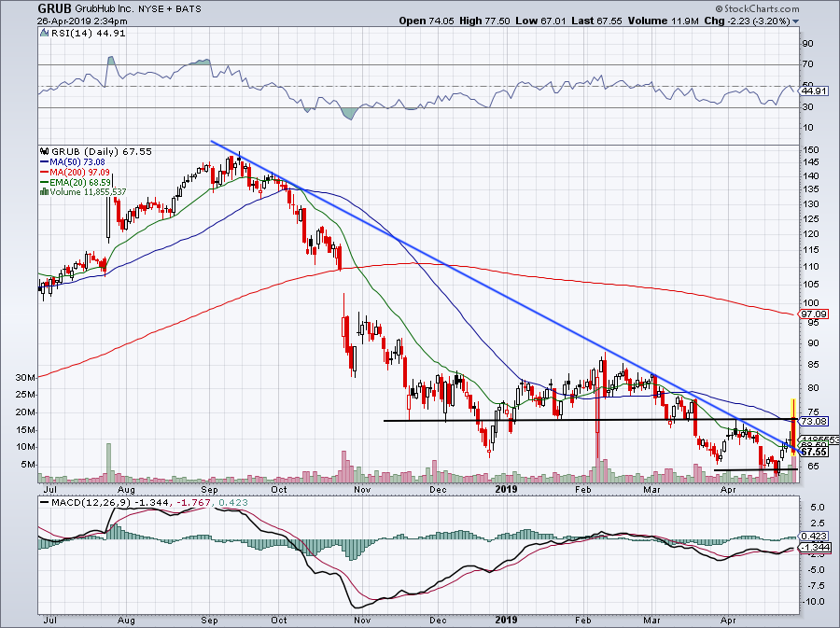Click the MA(50) 73.08 legend text
Viewport: 840px width, 628px height.
pyautogui.click(x=77, y=162)
